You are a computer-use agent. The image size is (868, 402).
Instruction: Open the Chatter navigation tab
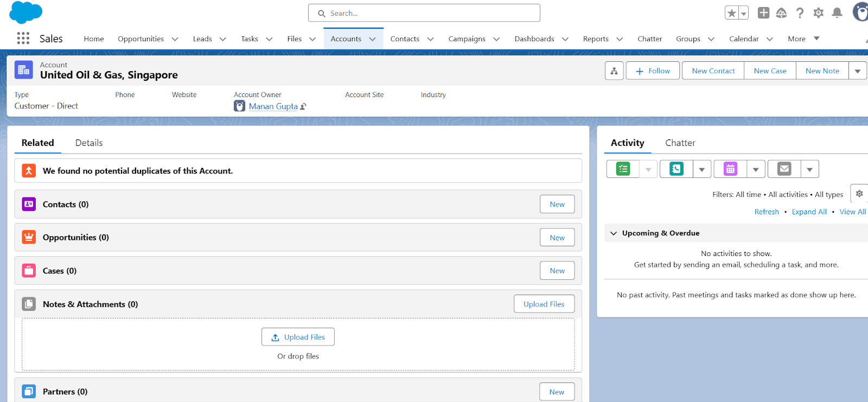(650, 39)
